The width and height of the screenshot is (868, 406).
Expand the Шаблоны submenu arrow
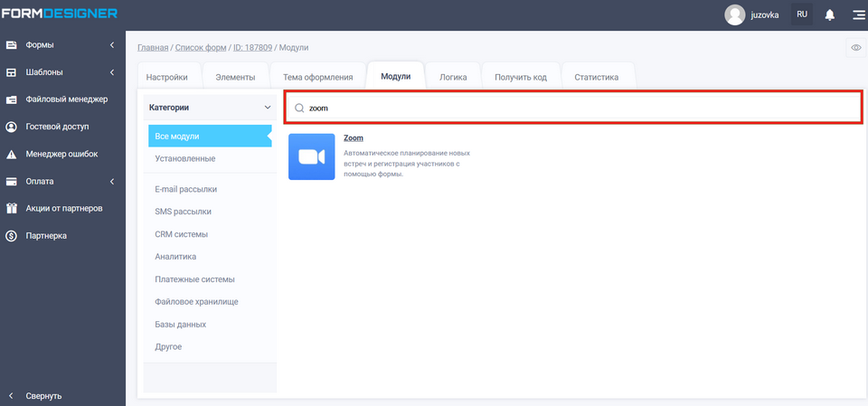click(112, 72)
